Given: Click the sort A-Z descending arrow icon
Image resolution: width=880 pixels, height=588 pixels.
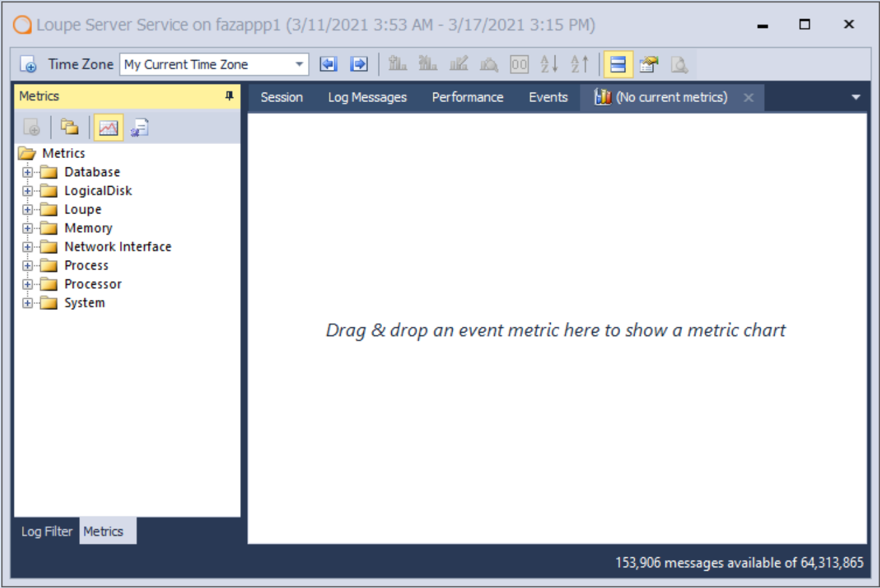Looking at the screenshot, I should coord(549,65).
